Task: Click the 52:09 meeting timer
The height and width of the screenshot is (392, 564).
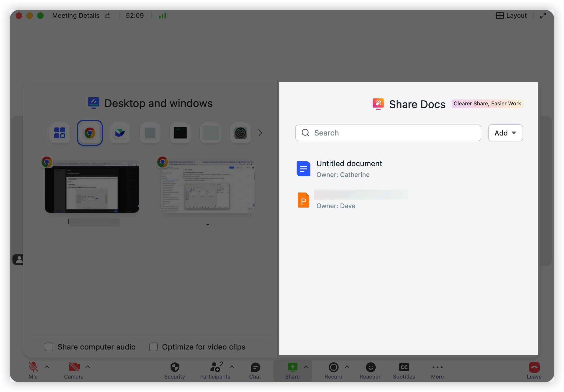Action: coord(135,16)
